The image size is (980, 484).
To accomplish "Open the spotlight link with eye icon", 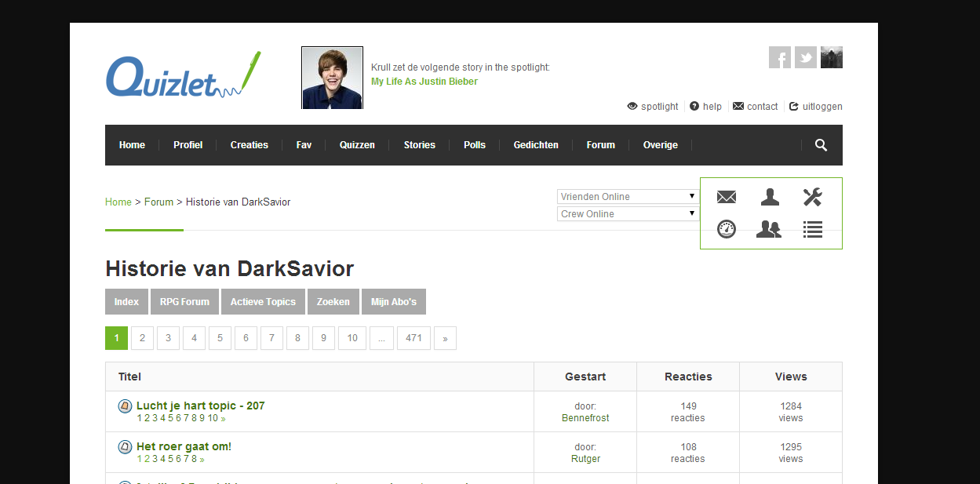I will 653,107.
